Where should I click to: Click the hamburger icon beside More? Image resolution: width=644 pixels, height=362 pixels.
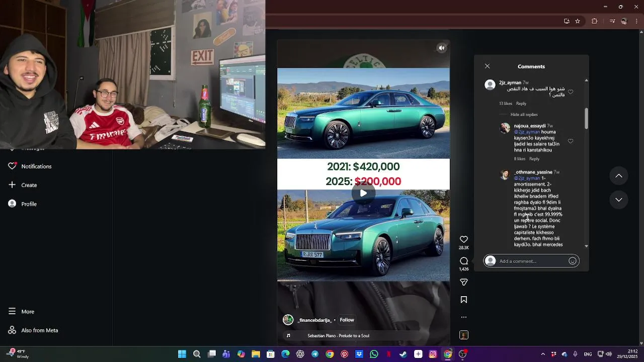12,311
